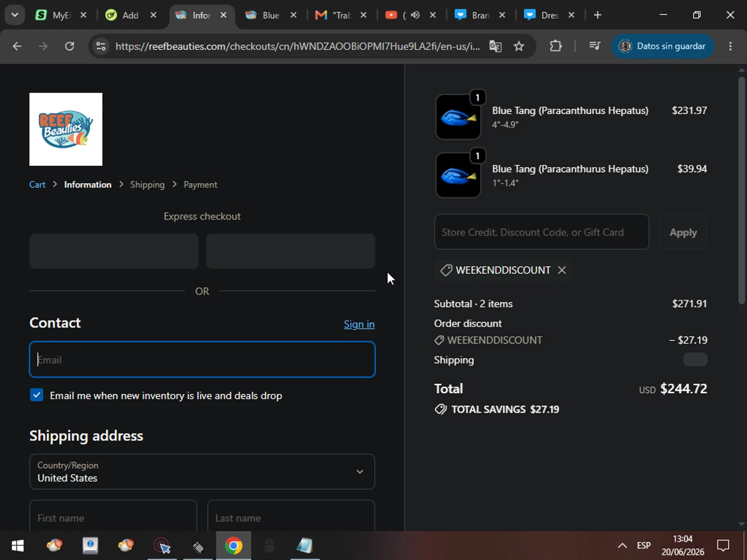747x560 pixels.
Task: Click the Sign in link
Action: tap(359, 324)
